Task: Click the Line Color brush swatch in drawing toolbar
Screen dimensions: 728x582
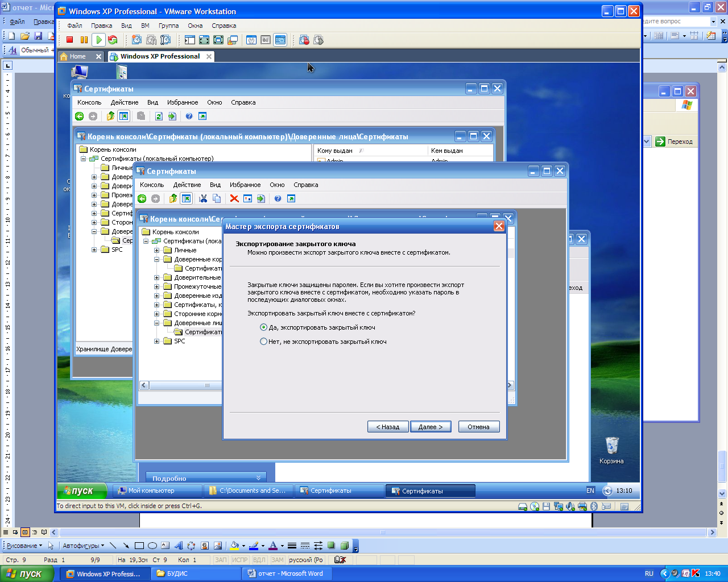Action: click(x=254, y=546)
